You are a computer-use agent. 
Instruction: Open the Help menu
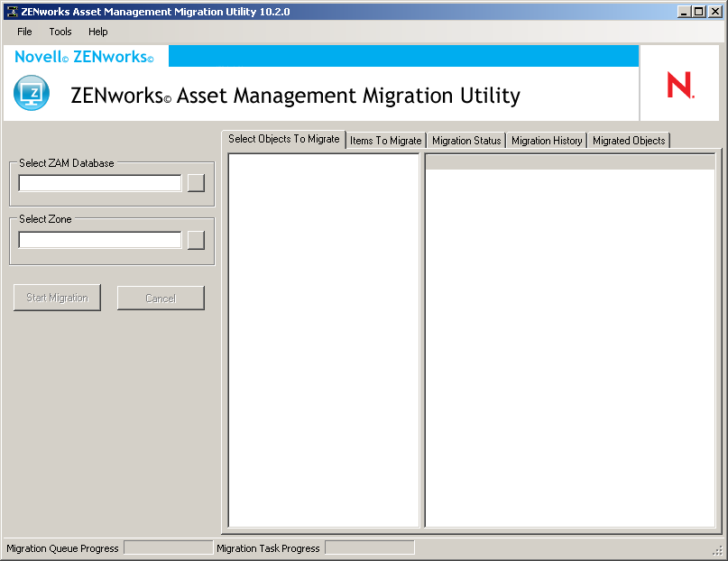[x=98, y=32]
